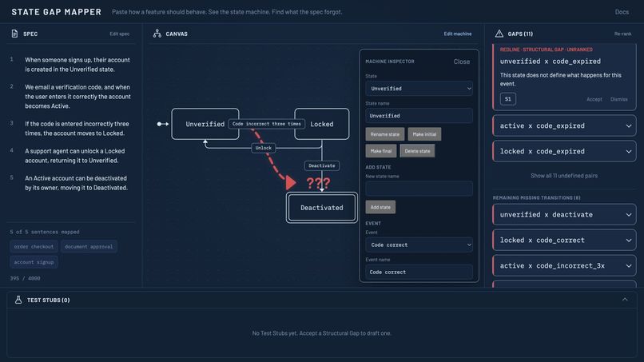The image size is (644, 362).
Task: Click the Make initial button
Action: tap(424, 134)
